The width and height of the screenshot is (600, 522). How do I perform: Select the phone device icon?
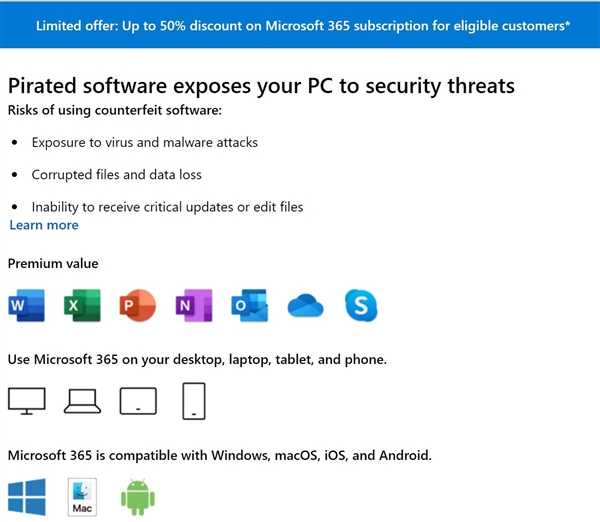(194, 400)
